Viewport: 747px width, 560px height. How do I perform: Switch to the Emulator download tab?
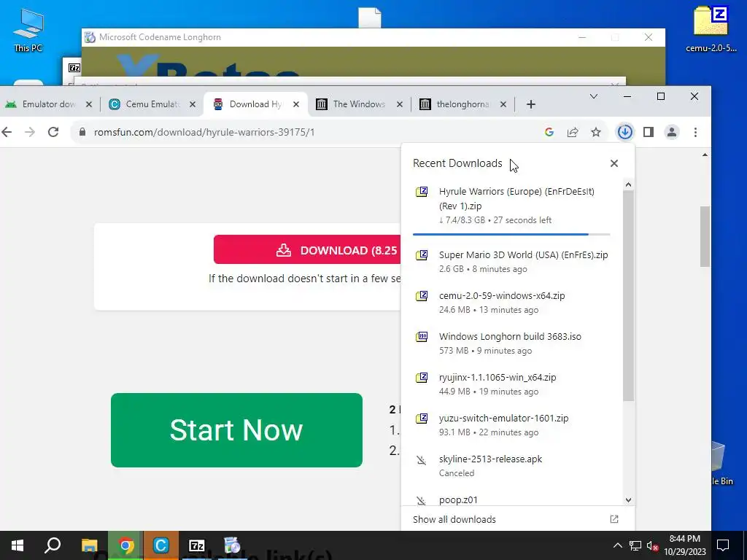tap(49, 104)
